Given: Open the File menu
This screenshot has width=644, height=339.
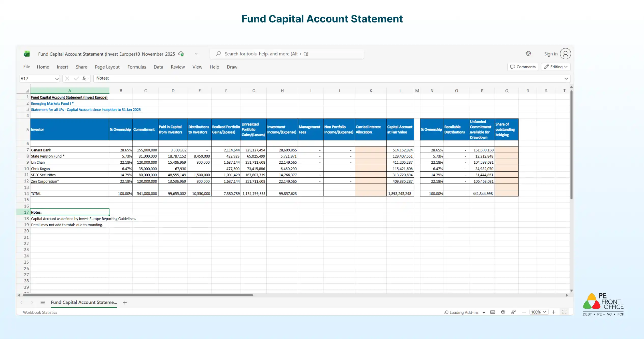Looking at the screenshot, I should (27, 67).
